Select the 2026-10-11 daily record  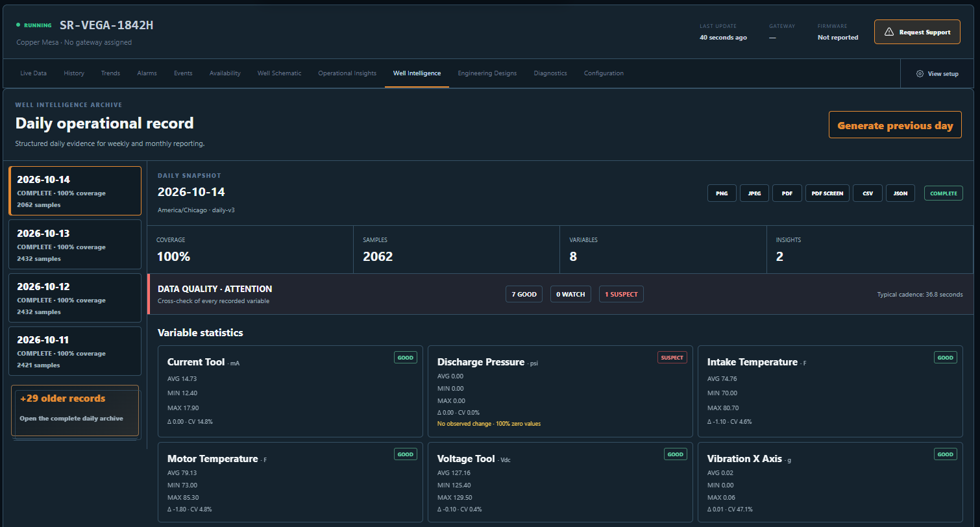point(75,350)
